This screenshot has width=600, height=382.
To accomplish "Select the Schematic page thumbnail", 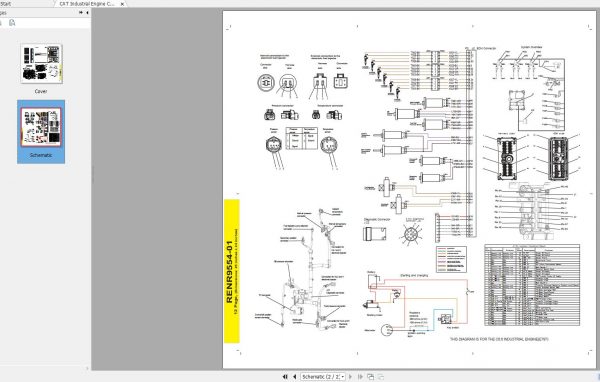I will (41, 127).
